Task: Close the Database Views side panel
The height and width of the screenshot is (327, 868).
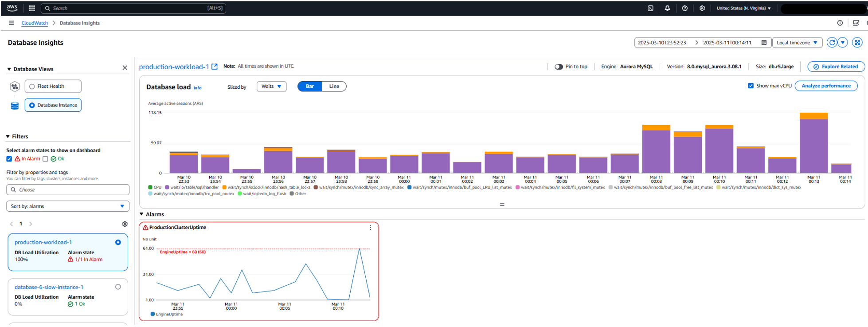Action: pos(125,68)
